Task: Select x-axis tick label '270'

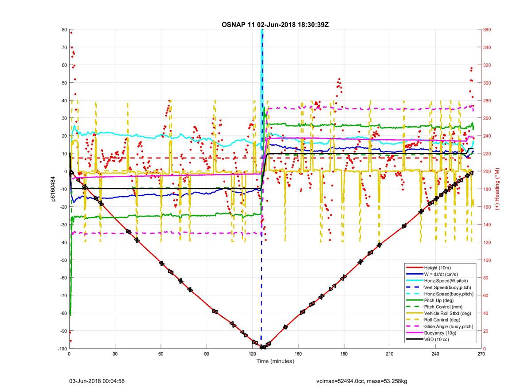Action: point(481,353)
